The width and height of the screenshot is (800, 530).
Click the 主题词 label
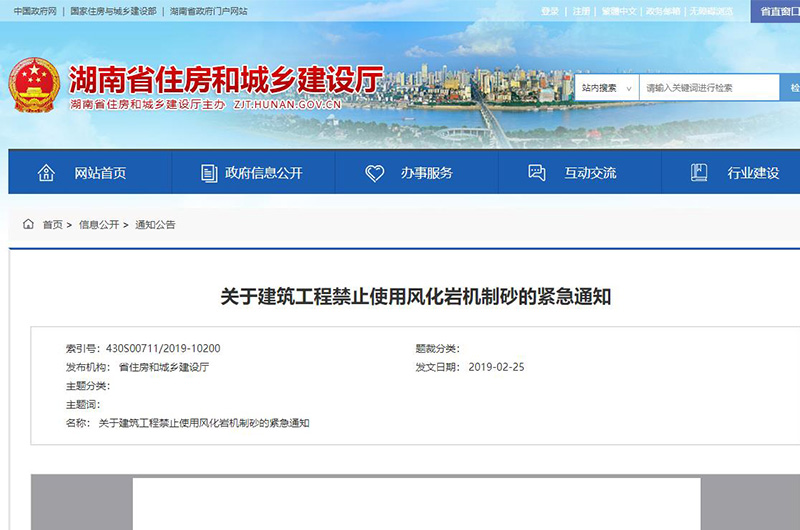83,405
